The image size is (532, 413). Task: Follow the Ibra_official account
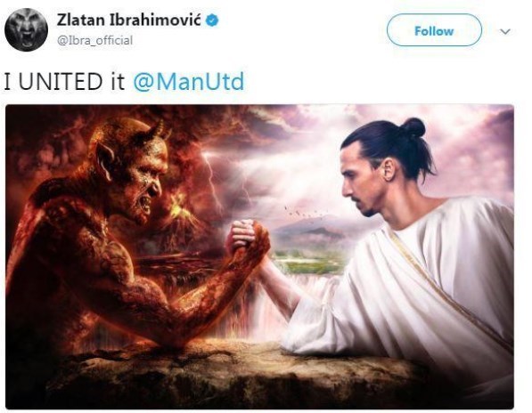click(434, 30)
